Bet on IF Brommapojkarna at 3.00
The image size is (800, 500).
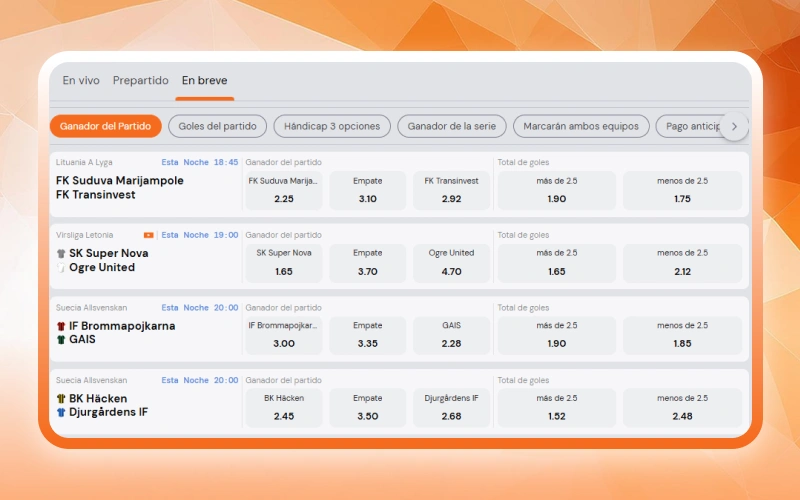[284, 335]
